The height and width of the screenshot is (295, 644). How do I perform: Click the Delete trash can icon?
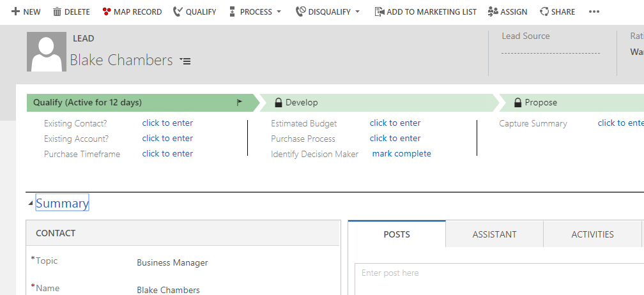point(57,12)
